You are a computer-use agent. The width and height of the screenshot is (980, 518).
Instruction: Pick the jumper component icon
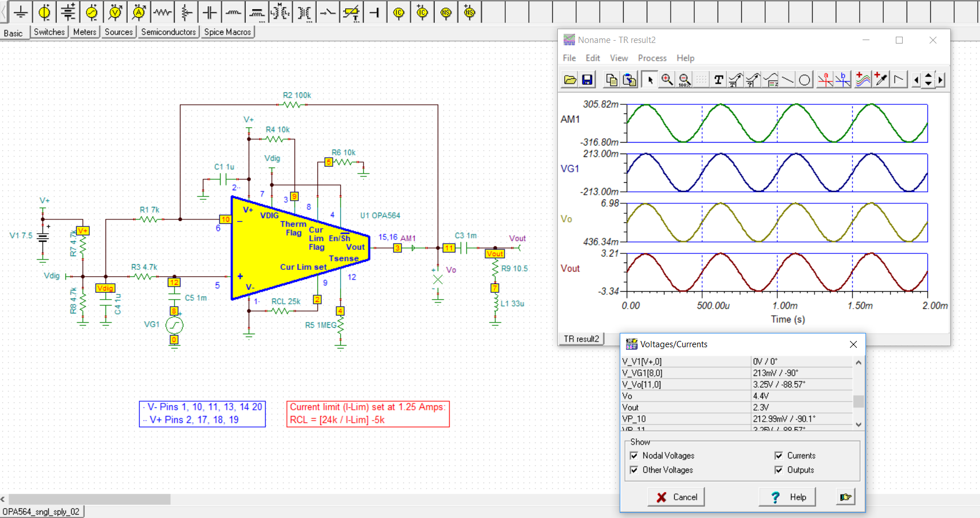[375, 12]
